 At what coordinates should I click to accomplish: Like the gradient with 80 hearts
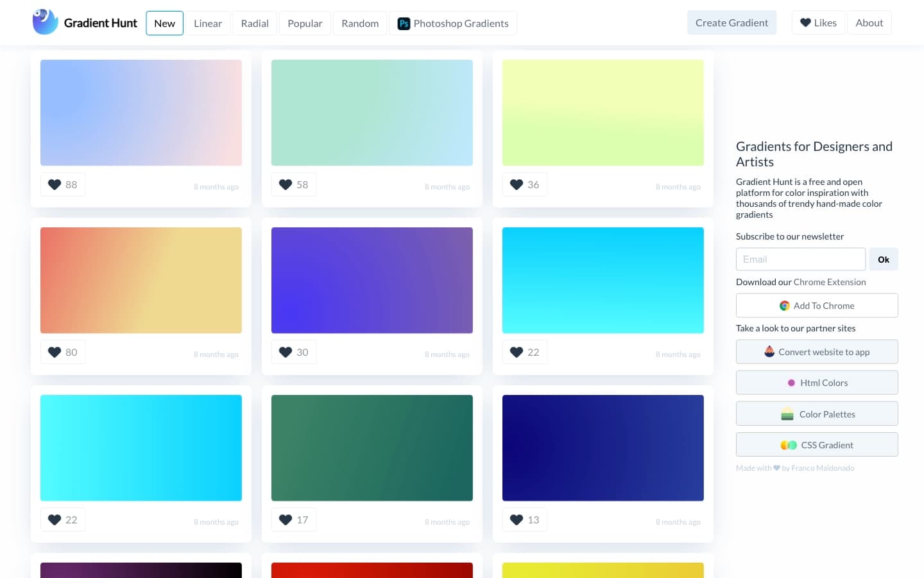[x=63, y=352]
